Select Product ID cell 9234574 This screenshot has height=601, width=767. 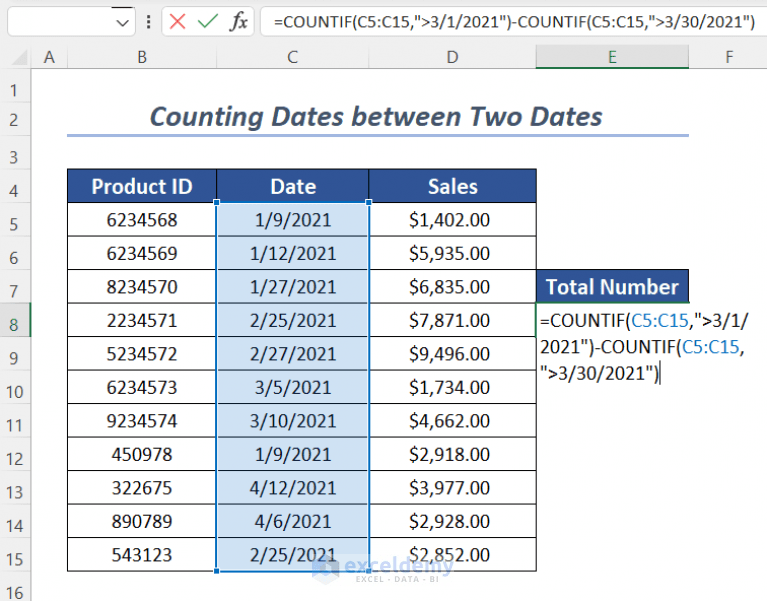[x=142, y=421]
